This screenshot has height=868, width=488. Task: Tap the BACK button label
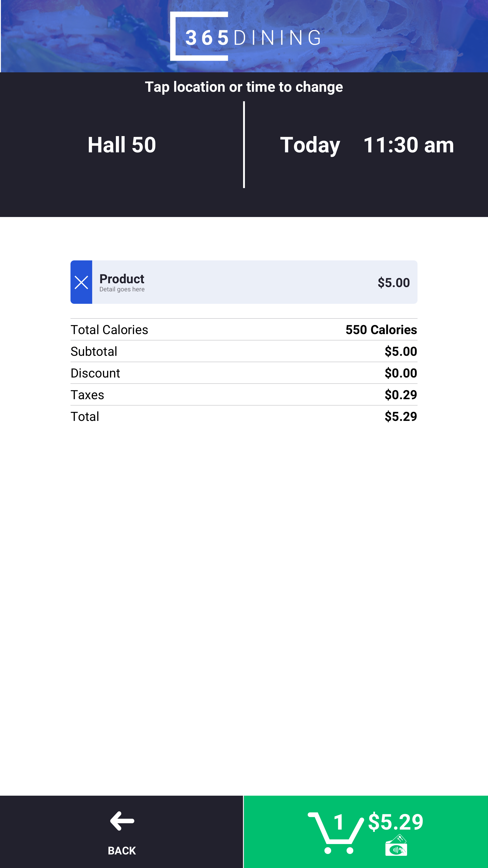coord(122,850)
